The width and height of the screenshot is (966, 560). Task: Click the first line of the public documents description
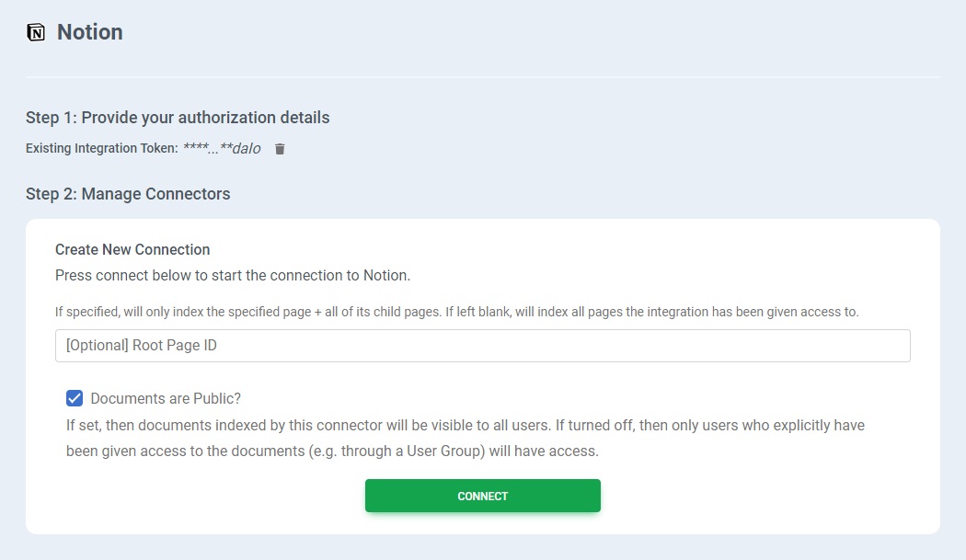[465, 426]
